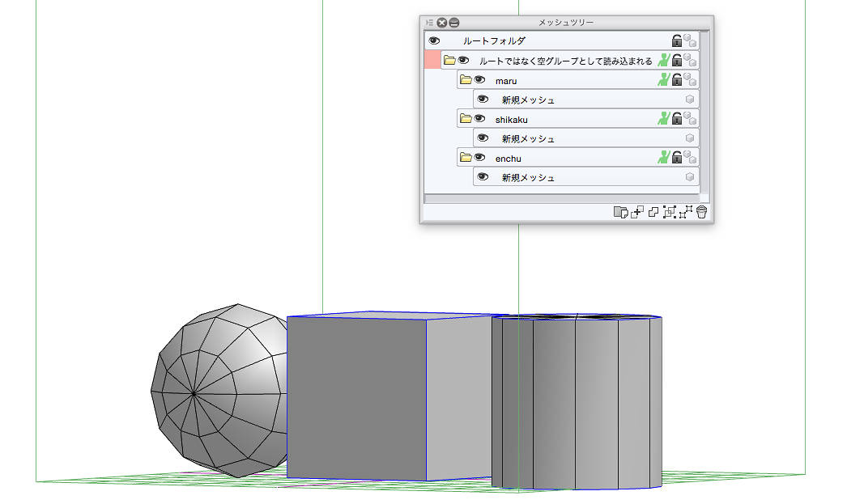Click the cube icon of maru's 新規メッシュ
Screen dimensions: 847x504
[x=690, y=100]
